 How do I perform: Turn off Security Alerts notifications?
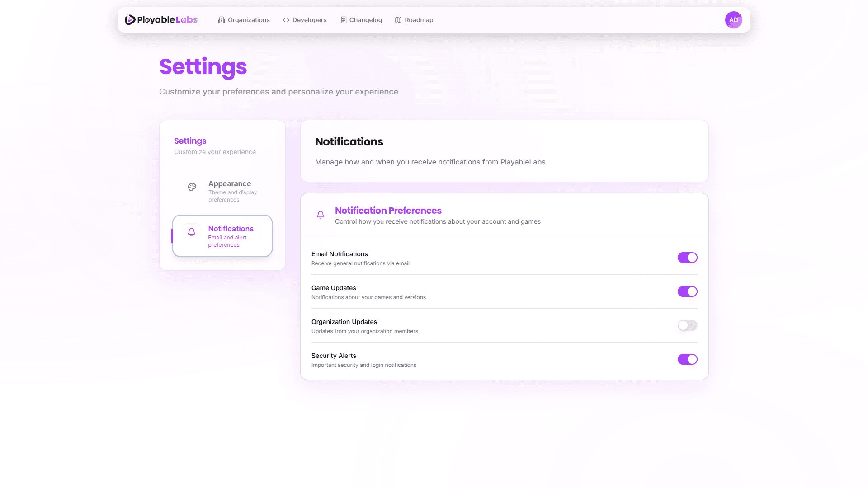pyautogui.click(x=687, y=359)
